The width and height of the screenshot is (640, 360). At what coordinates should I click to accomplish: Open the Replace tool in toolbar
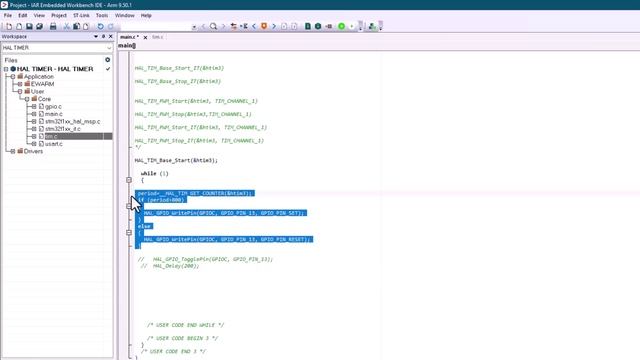(233, 27)
